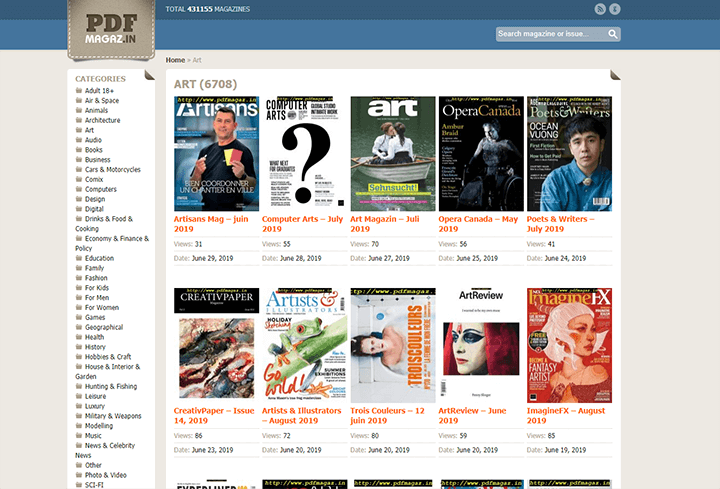The image size is (720, 489).
Task: Go to Home breadcrumb link
Action: (x=175, y=60)
